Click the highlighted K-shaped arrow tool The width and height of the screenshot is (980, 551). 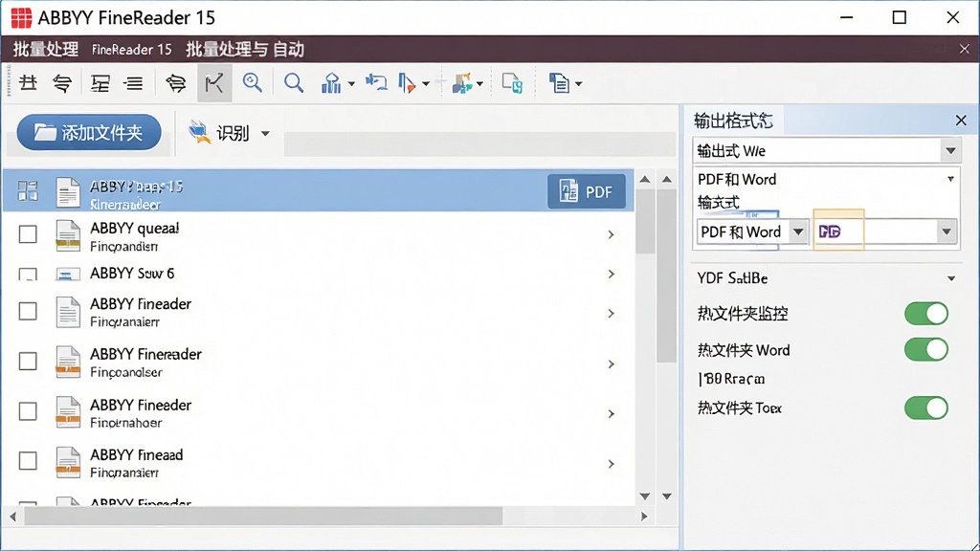pyautogui.click(x=214, y=82)
